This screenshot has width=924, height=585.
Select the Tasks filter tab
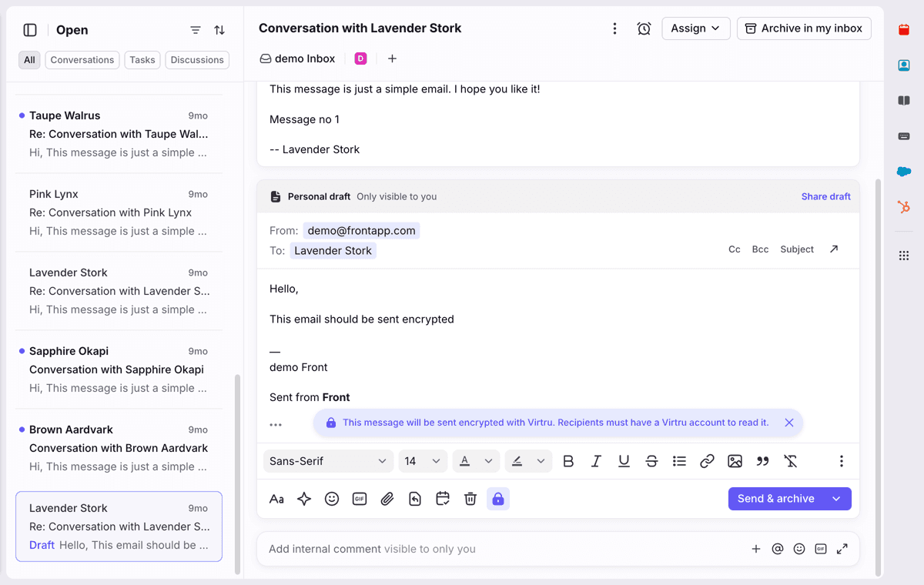[x=142, y=60]
